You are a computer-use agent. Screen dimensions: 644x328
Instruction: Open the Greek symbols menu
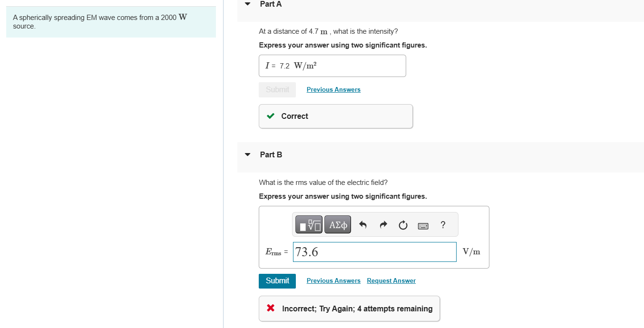pos(338,224)
